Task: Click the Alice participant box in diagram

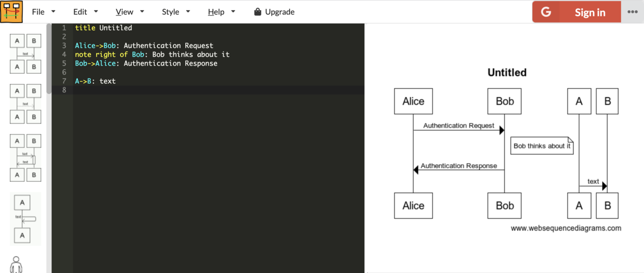Action: tap(413, 101)
